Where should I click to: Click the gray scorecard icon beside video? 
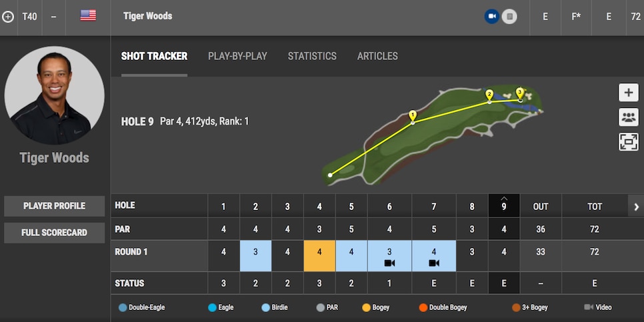[509, 17]
